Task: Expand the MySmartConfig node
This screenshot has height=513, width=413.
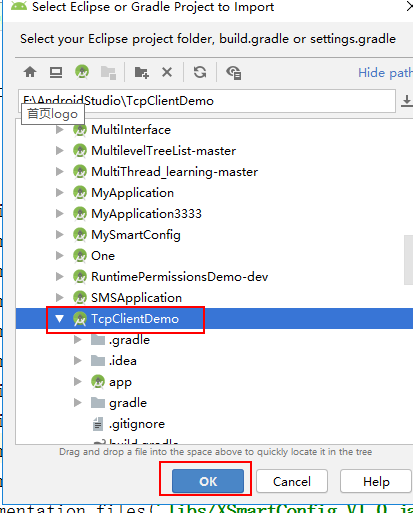Action: pyautogui.click(x=60, y=235)
